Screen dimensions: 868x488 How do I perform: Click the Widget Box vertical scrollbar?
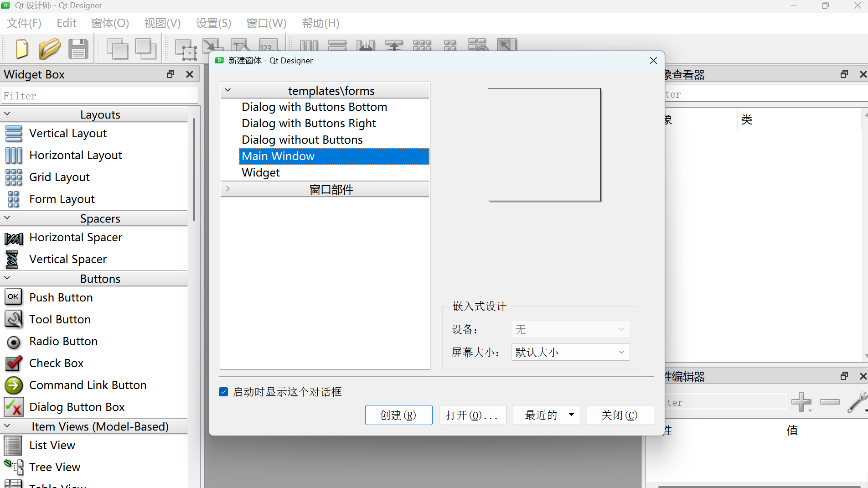pyautogui.click(x=194, y=169)
